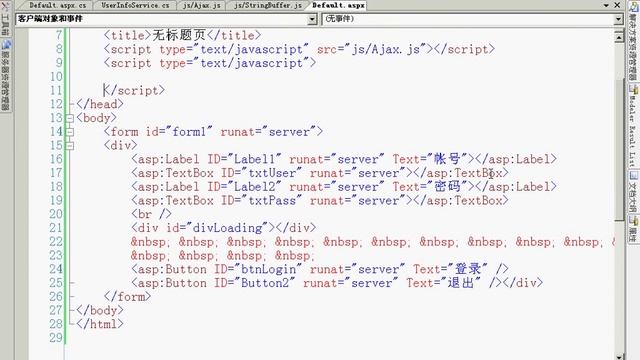Switch to the js/StringBuffer.js tab
The image size is (640, 360).
pyautogui.click(x=268, y=5)
